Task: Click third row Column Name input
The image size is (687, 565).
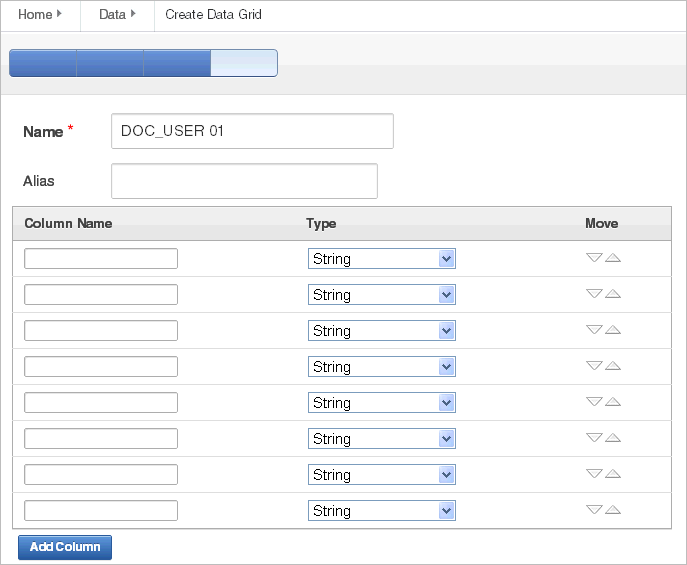Action: pos(101,330)
